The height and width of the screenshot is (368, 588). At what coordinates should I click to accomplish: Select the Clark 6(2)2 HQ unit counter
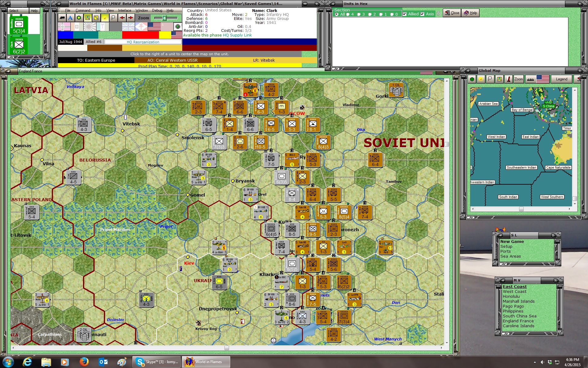19,46
